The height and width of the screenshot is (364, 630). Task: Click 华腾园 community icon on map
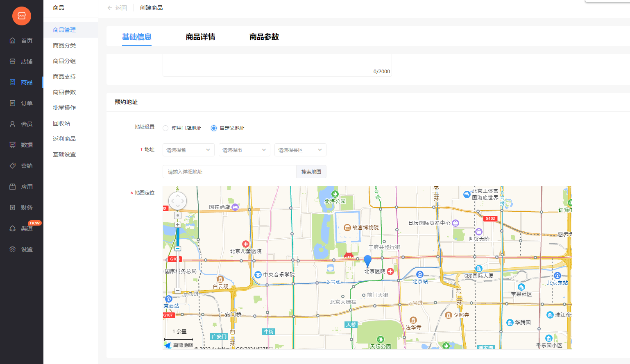[510, 323]
